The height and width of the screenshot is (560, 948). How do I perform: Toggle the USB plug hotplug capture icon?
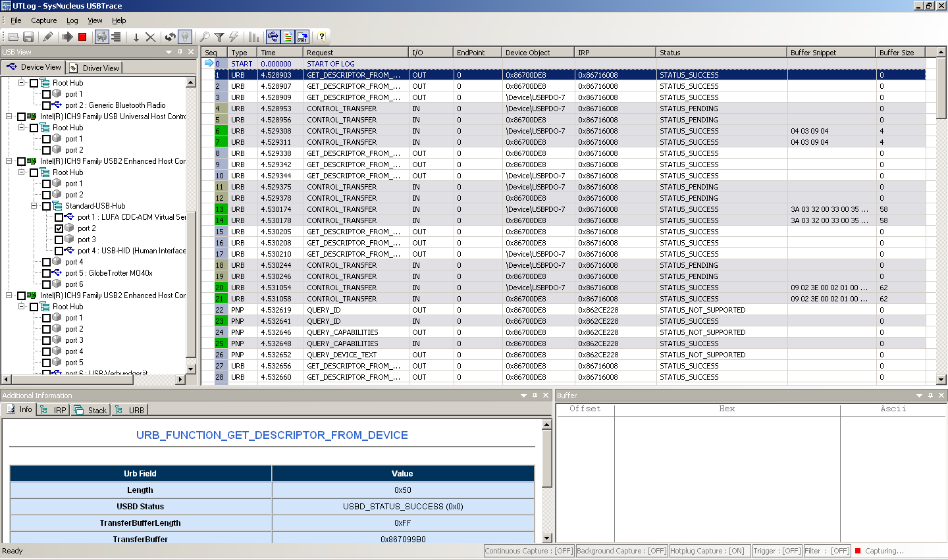point(101,37)
